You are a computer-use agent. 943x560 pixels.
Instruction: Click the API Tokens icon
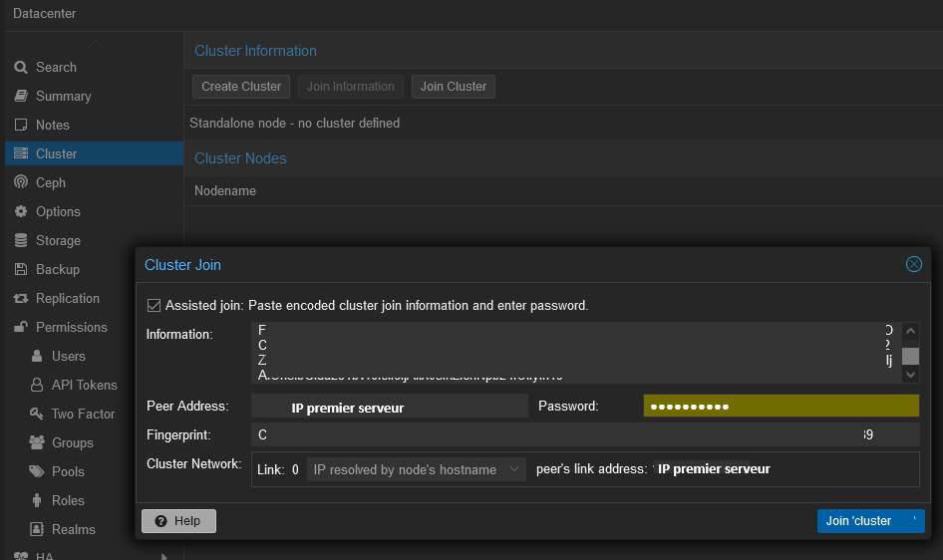37,385
